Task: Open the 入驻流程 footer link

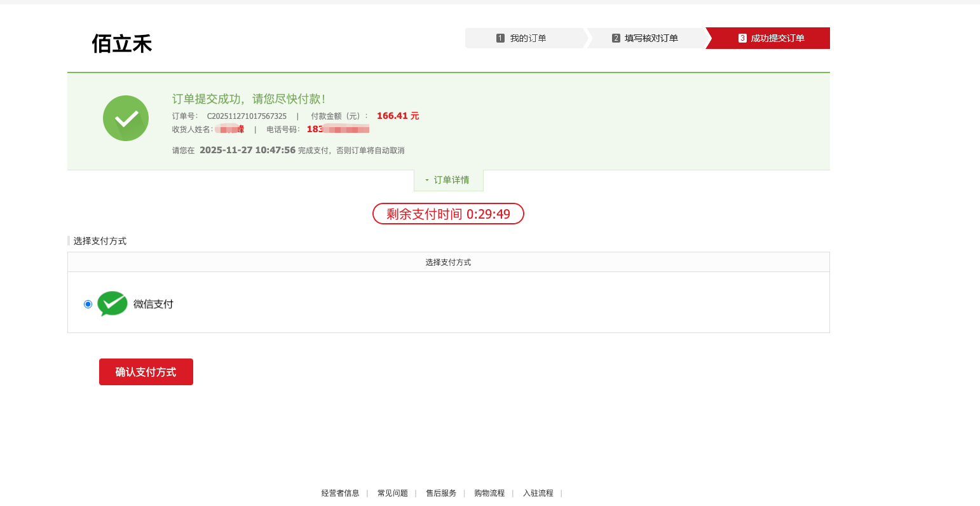Action: pyautogui.click(x=538, y=493)
